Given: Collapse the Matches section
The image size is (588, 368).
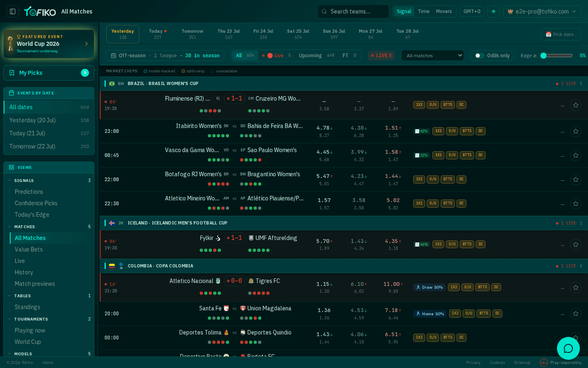Looking at the screenshot, I should pyautogui.click(x=49, y=227).
